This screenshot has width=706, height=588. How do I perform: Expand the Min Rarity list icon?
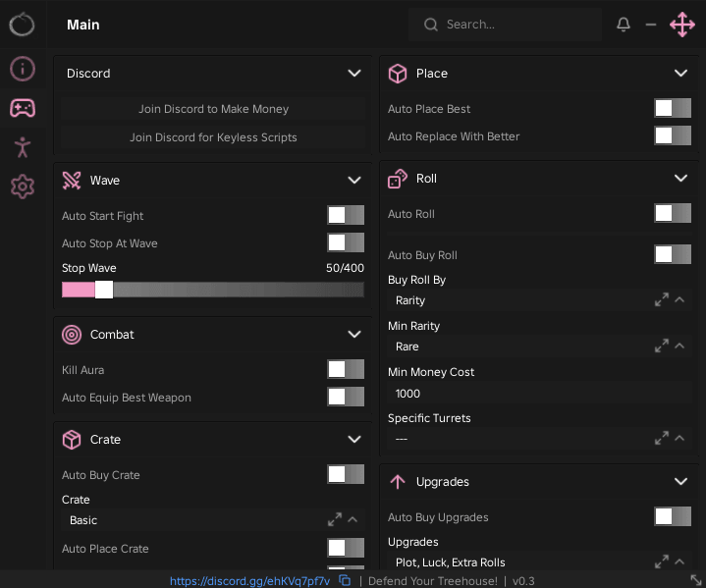(662, 346)
